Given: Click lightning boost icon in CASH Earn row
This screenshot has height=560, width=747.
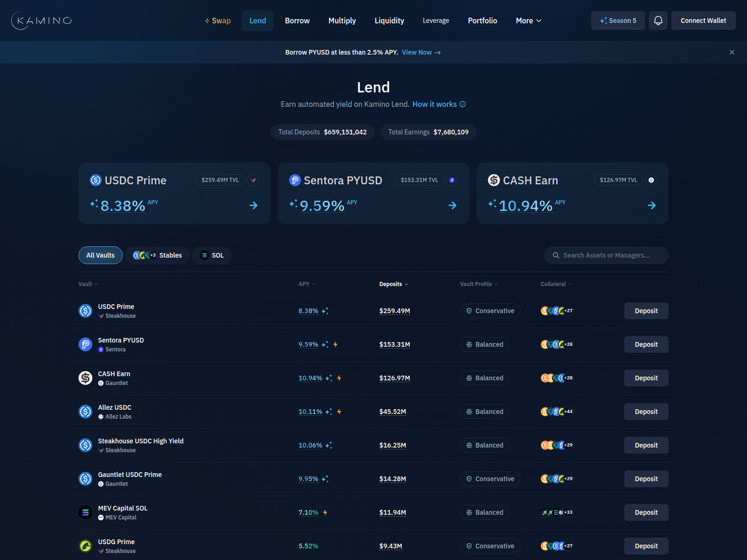Looking at the screenshot, I should [x=339, y=378].
